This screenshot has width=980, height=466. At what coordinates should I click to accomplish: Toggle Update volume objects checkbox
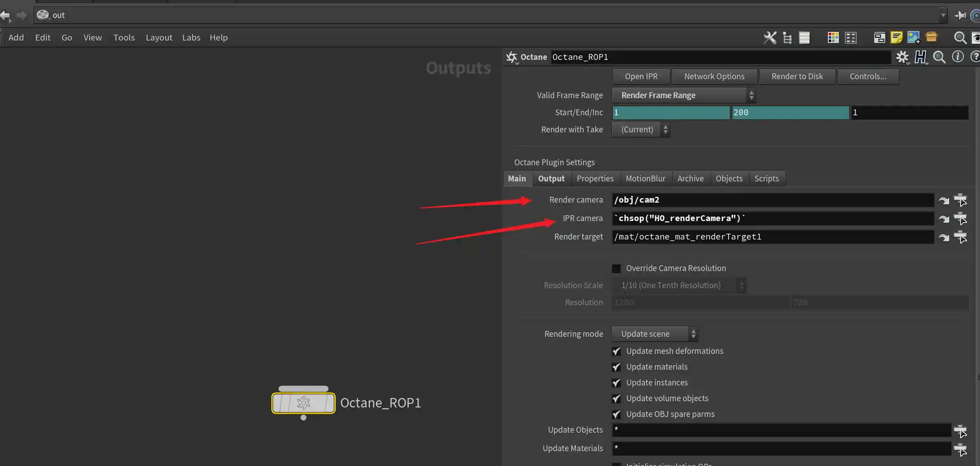[x=616, y=398]
